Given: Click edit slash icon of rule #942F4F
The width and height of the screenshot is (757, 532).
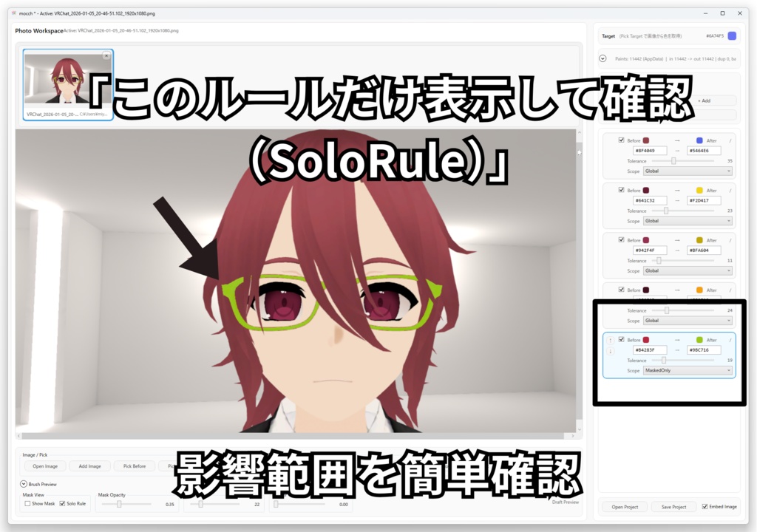Looking at the screenshot, I should [730, 240].
